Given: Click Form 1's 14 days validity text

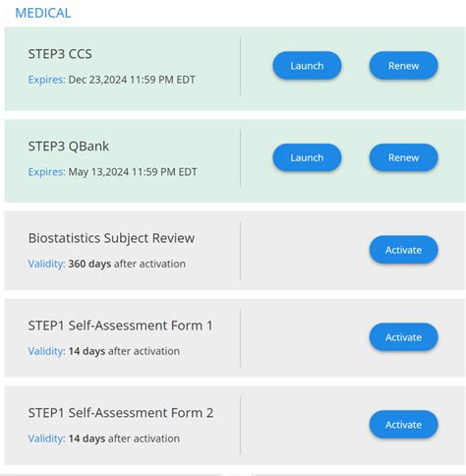Looking at the screenshot, I should (x=87, y=351).
